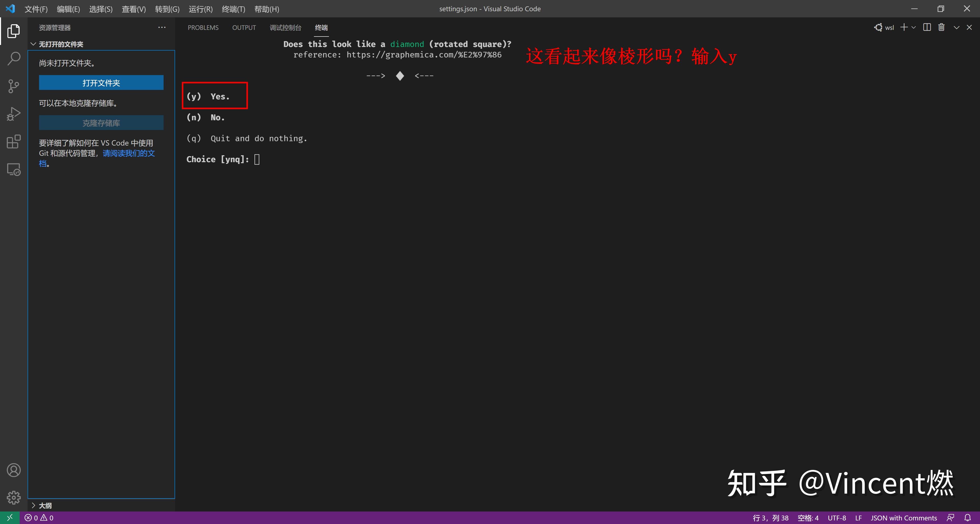
Task: Open the Accounts icon in activity bar
Action: [x=14, y=470]
